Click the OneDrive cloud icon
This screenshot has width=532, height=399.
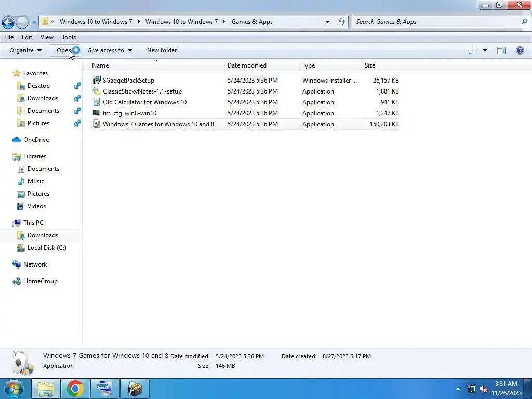[x=16, y=140]
